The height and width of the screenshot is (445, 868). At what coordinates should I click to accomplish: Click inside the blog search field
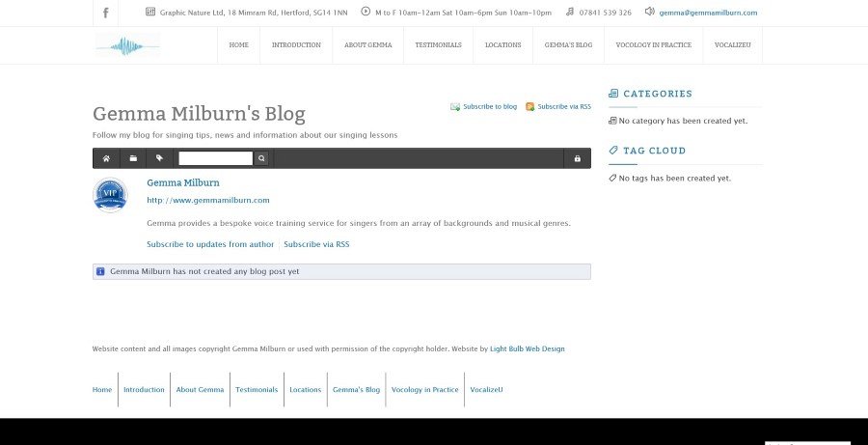[x=215, y=158]
